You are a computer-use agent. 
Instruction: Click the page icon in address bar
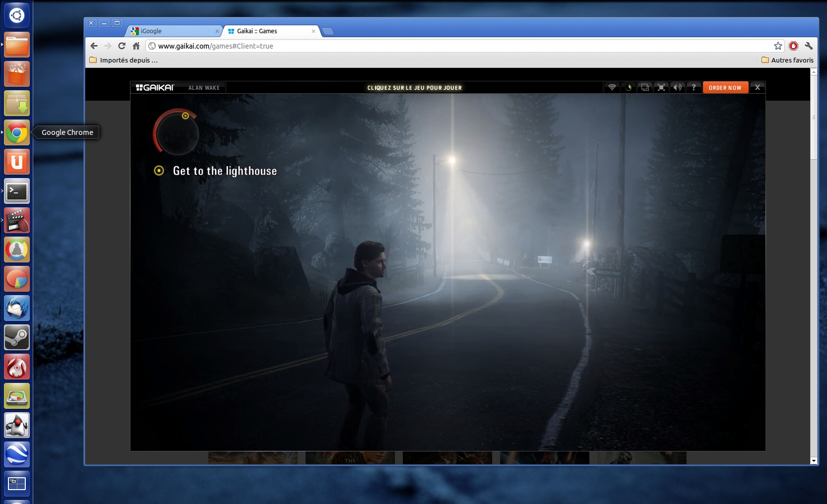[x=153, y=46]
